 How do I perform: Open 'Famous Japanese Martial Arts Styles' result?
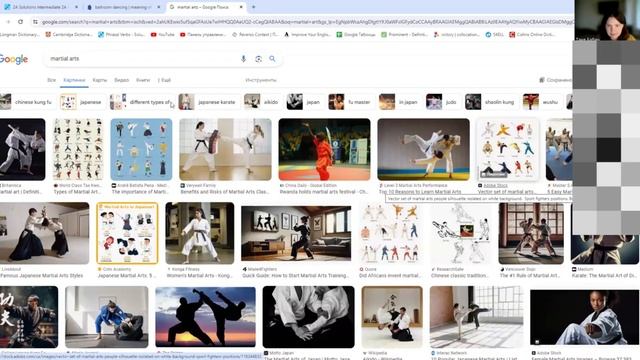point(42,276)
